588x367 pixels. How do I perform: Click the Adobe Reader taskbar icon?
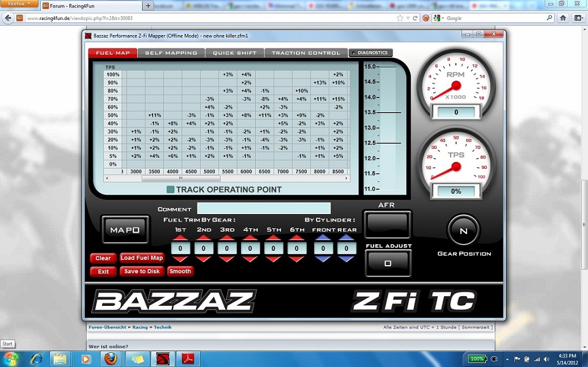[x=188, y=359]
